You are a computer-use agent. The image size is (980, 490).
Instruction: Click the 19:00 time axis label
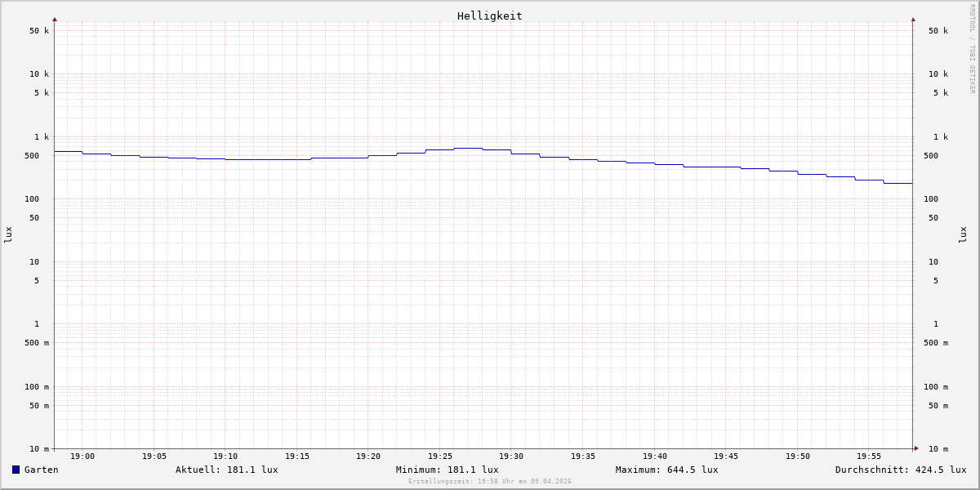[x=82, y=457]
